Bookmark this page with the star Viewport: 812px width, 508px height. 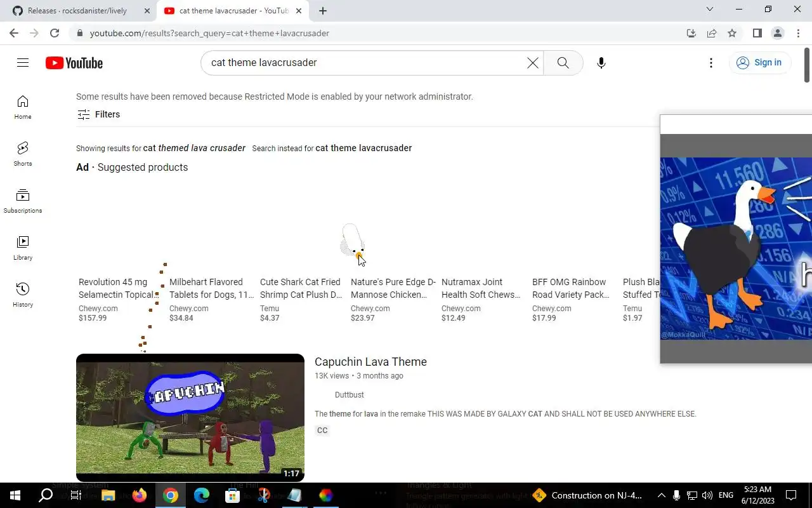click(x=732, y=33)
